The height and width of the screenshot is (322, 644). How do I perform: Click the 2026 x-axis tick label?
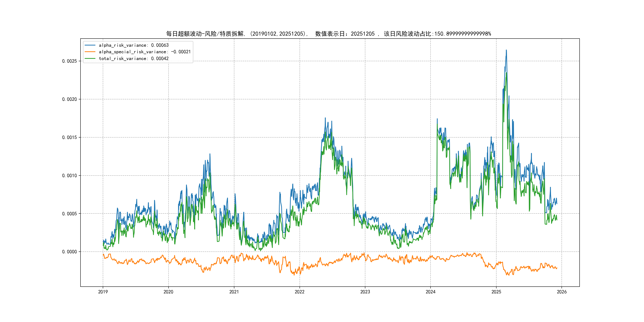point(562,292)
